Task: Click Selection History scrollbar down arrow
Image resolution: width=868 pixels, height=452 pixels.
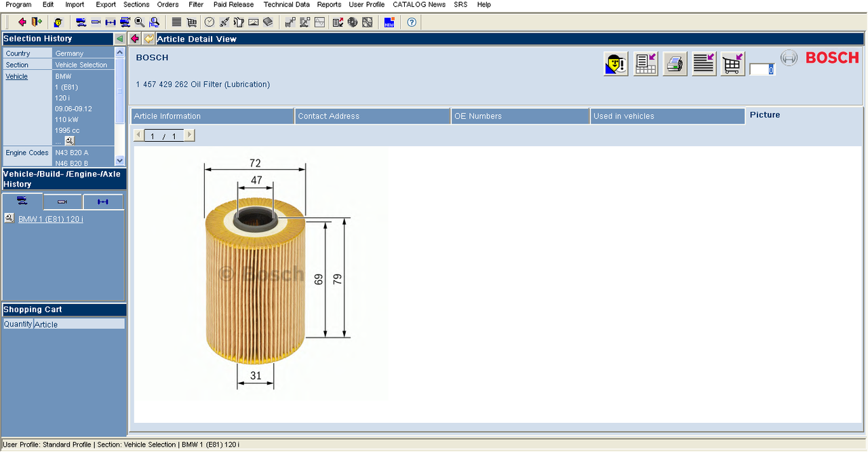Action: click(x=120, y=161)
